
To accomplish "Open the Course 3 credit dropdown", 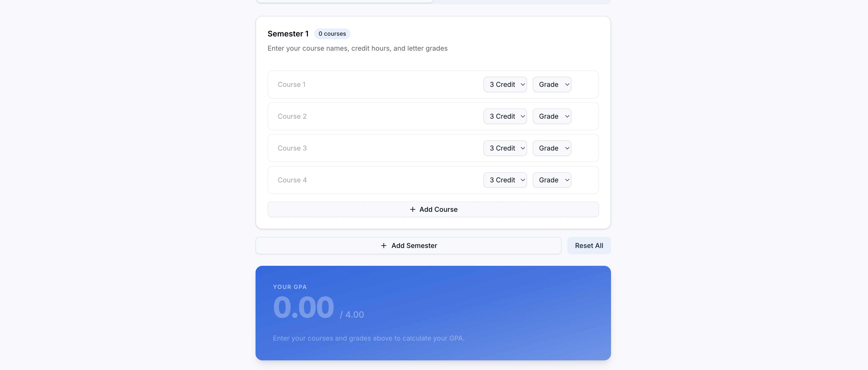I will coord(505,148).
